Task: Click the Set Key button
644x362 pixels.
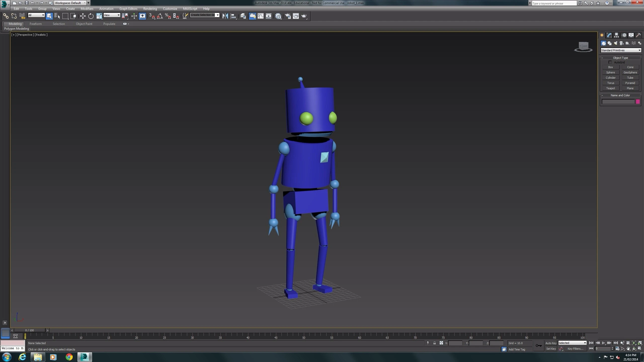Action: [551, 349]
